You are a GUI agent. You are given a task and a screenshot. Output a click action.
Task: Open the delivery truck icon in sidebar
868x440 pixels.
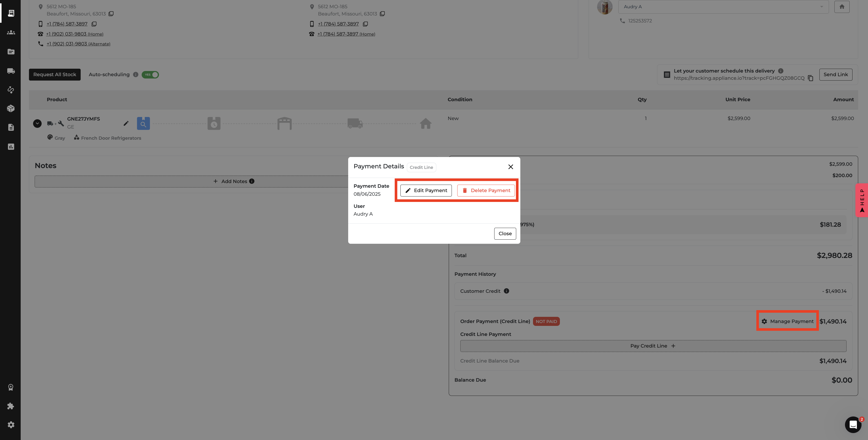click(x=11, y=71)
